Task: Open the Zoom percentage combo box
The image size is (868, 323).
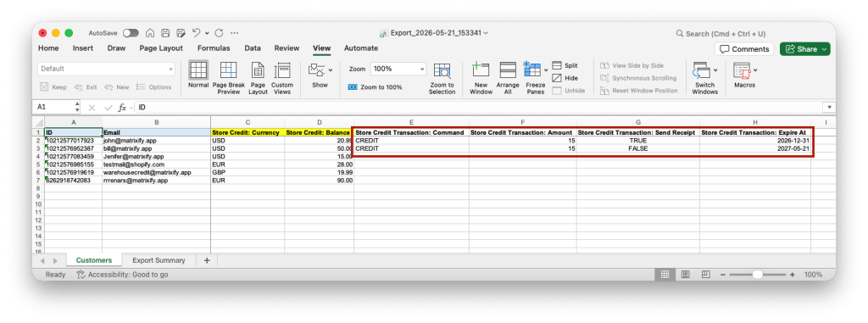Action: (398, 69)
